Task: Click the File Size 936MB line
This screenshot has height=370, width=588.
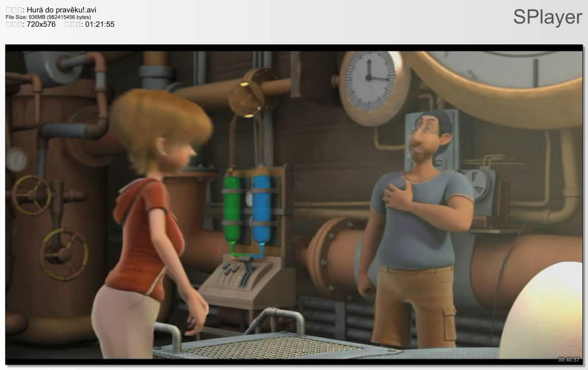Action: (48, 17)
